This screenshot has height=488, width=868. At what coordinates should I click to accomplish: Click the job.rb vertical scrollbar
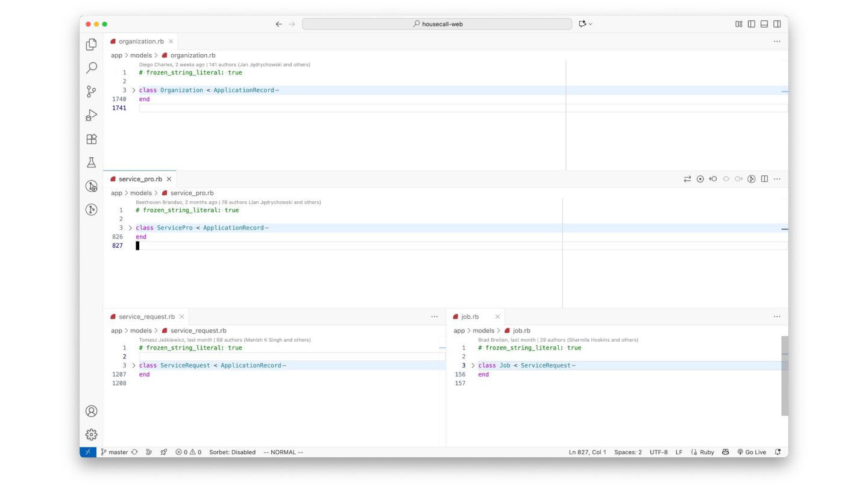(x=785, y=376)
